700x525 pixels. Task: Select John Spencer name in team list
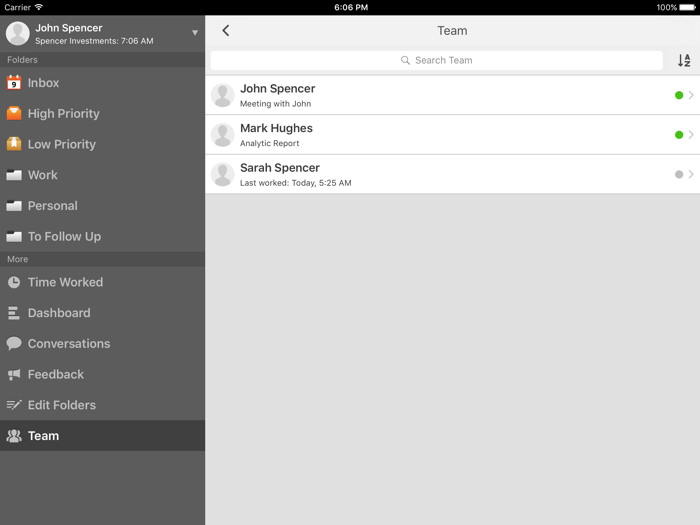(277, 88)
